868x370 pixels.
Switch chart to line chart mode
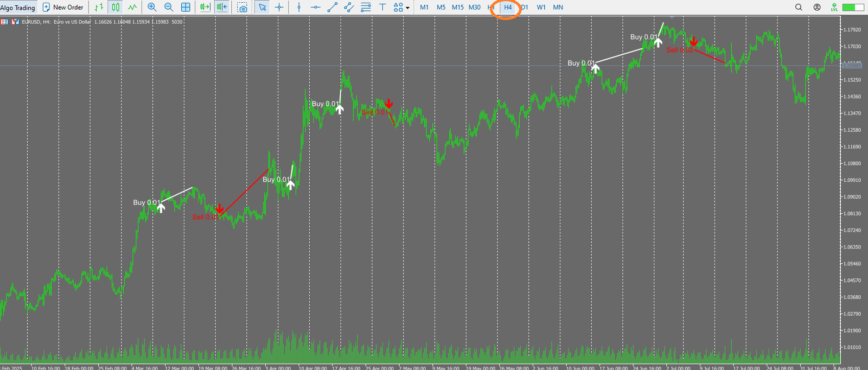(x=132, y=7)
